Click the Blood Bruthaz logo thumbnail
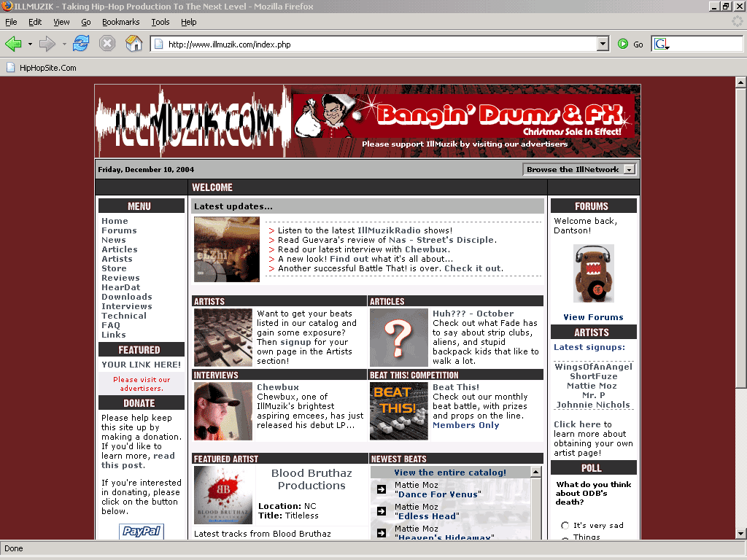The width and height of the screenshot is (747, 560). [223, 495]
